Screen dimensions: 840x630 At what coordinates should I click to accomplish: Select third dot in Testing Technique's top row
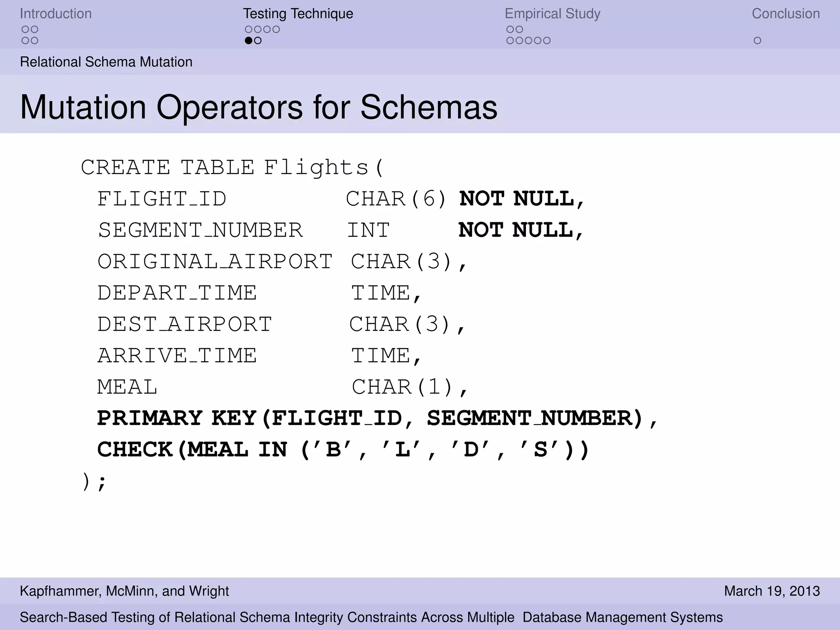267,30
